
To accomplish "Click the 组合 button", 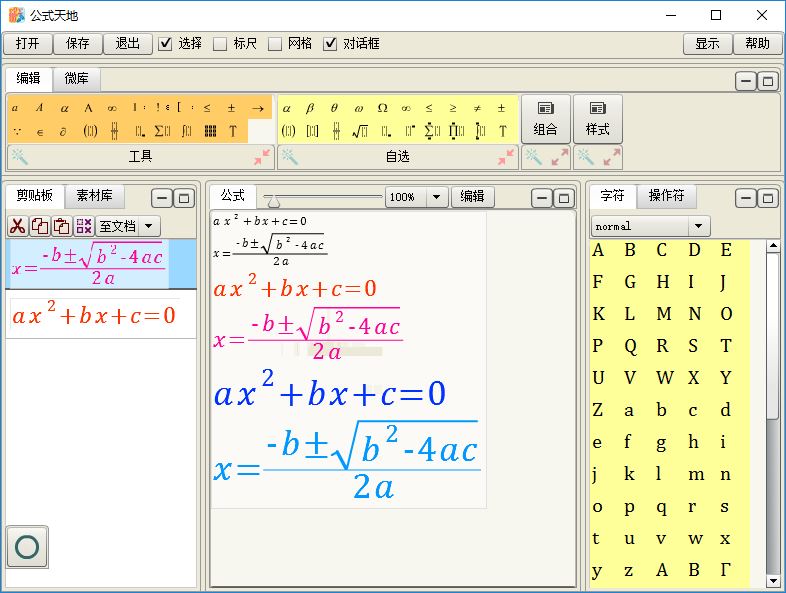I will (x=546, y=119).
